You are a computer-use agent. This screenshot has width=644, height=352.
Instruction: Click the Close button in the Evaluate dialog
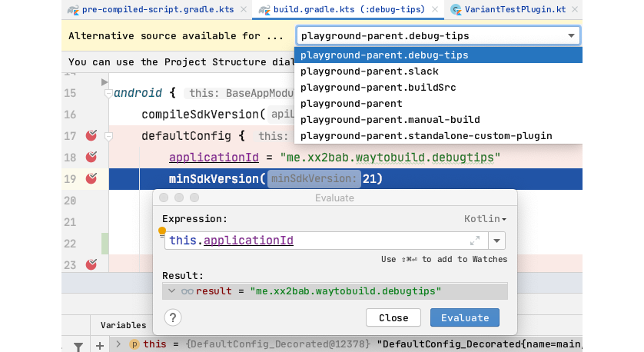[x=393, y=317]
